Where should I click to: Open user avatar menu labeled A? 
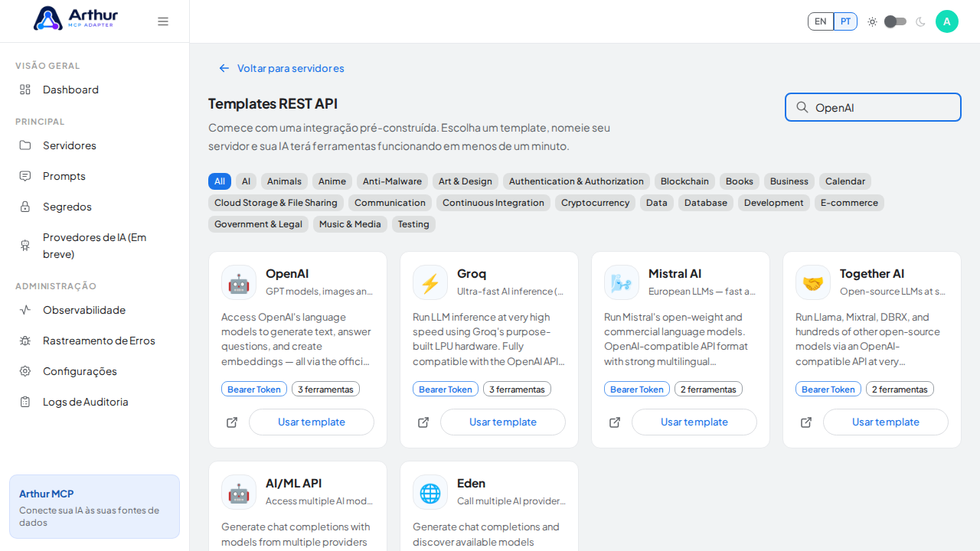947,21
